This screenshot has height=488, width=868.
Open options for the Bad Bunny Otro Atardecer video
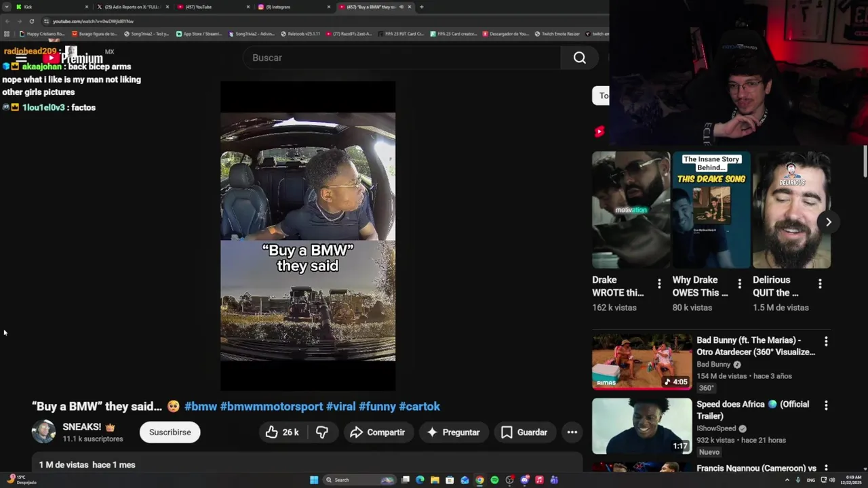coord(826,341)
